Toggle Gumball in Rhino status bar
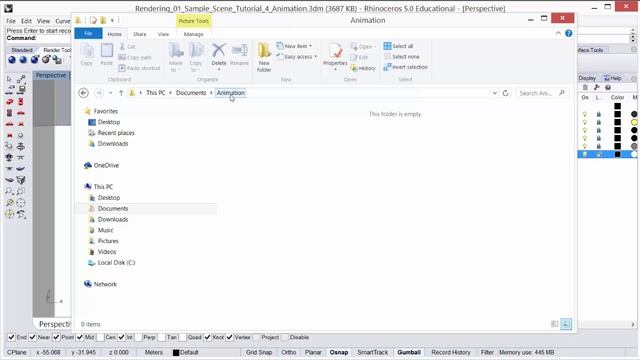Image resolution: width=640 pixels, height=360 pixels. 409,352
